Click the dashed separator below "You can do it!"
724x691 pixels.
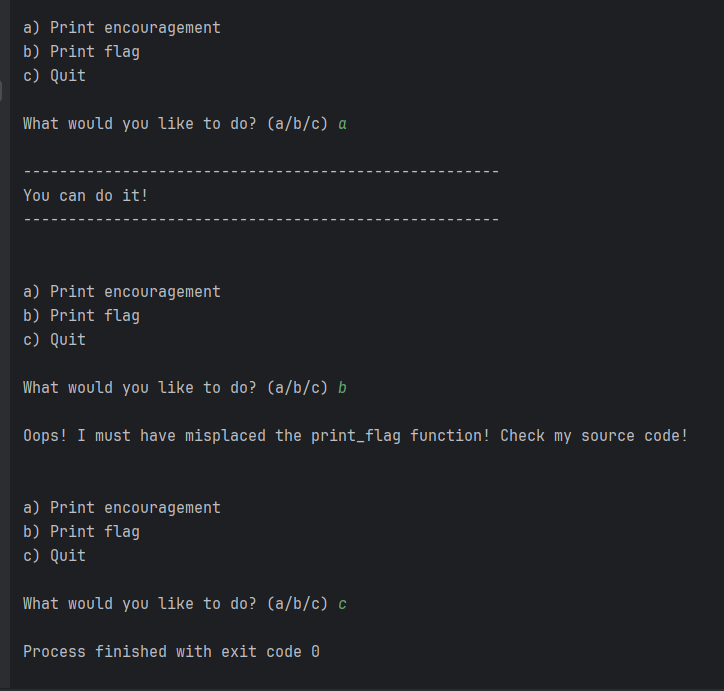260,220
